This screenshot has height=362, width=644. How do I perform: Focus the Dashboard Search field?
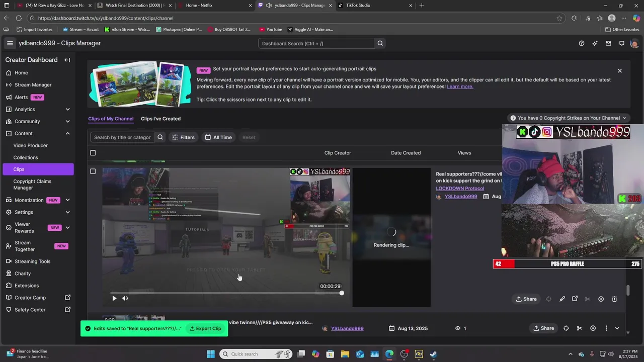[x=316, y=43]
